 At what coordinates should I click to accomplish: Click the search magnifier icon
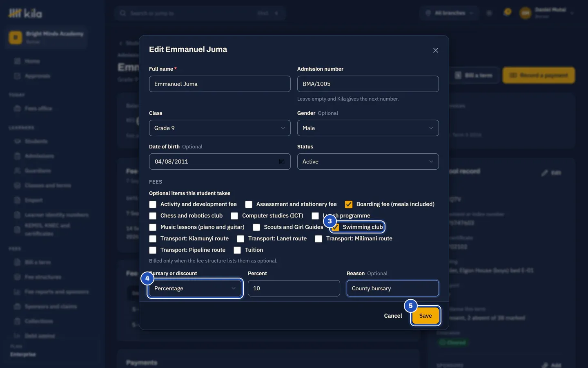122,13
